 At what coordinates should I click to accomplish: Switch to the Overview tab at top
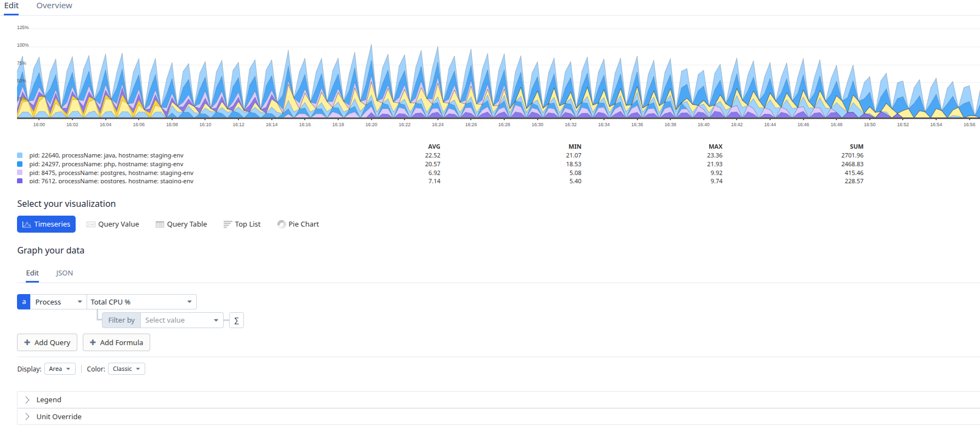[x=54, y=5]
